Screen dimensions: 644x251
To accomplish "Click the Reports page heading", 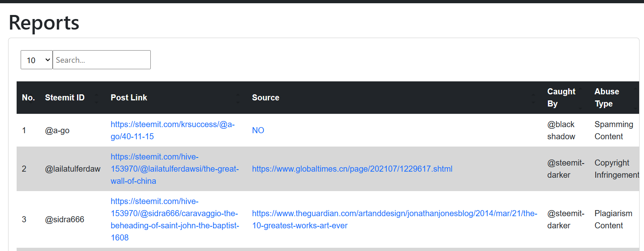I will (44, 23).
